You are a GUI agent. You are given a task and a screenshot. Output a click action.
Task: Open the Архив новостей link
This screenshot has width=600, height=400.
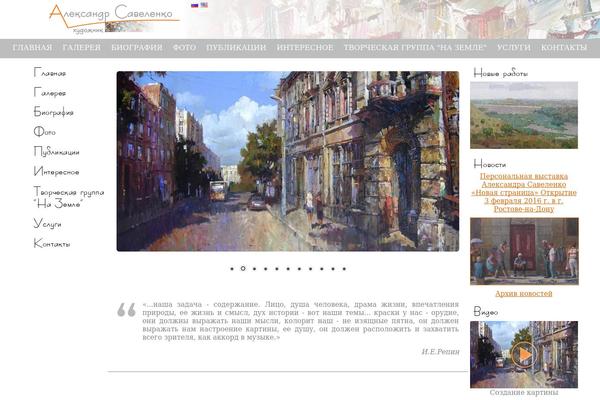[x=524, y=294]
